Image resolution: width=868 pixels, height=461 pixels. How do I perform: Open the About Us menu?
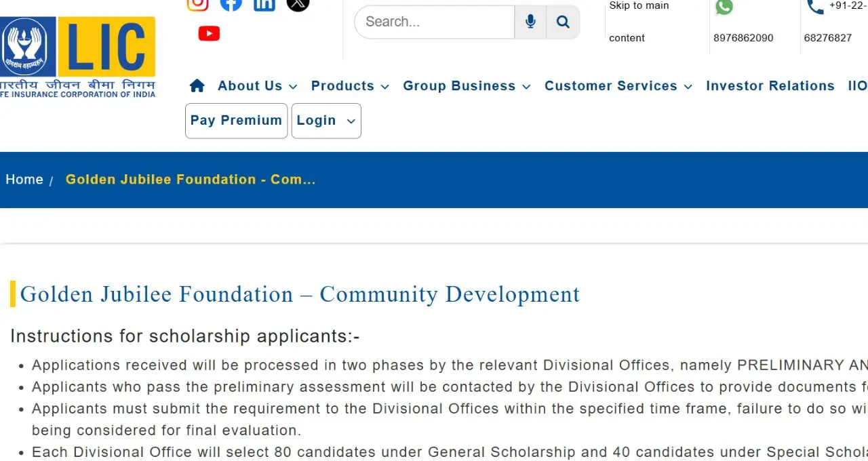[x=250, y=86]
